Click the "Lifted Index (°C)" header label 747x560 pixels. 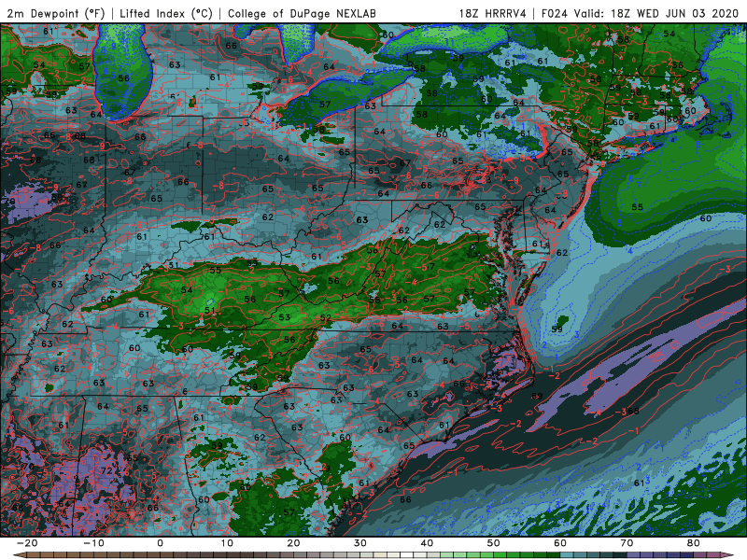pos(166,13)
